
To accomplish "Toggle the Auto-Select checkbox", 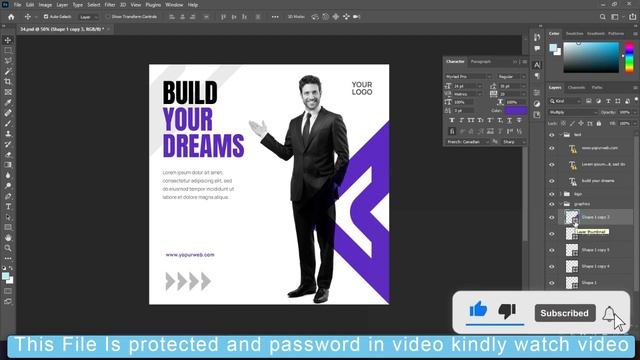I will click(46, 17).
